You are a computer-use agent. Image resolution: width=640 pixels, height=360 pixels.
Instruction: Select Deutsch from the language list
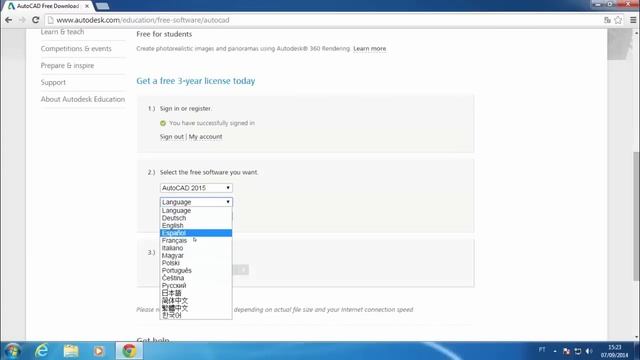tap(196, 218)
